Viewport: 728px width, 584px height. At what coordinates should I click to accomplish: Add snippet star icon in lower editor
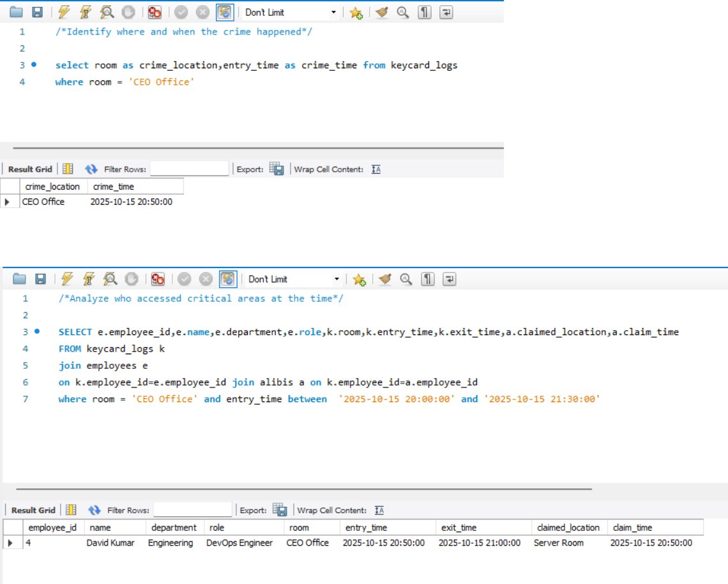pos(360,280)
